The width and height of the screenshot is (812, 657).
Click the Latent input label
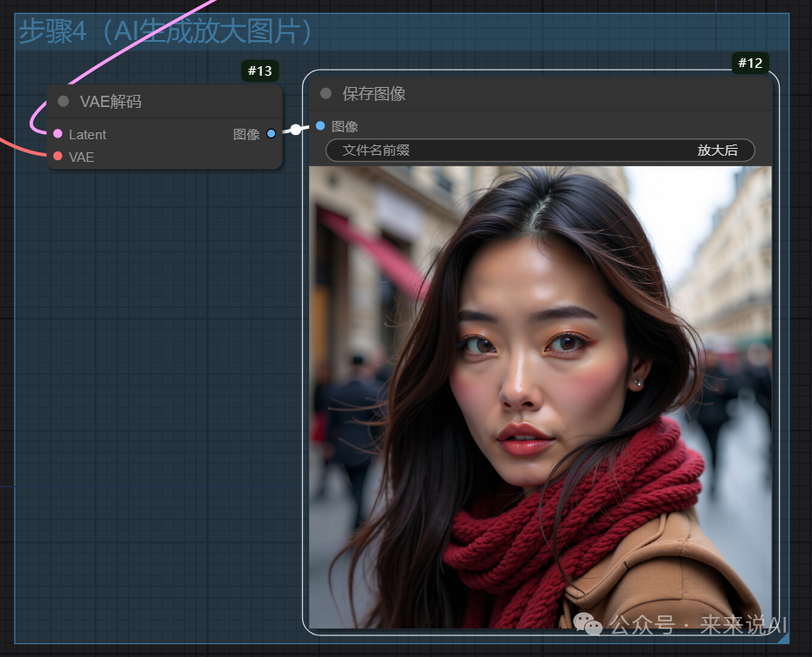88,135
